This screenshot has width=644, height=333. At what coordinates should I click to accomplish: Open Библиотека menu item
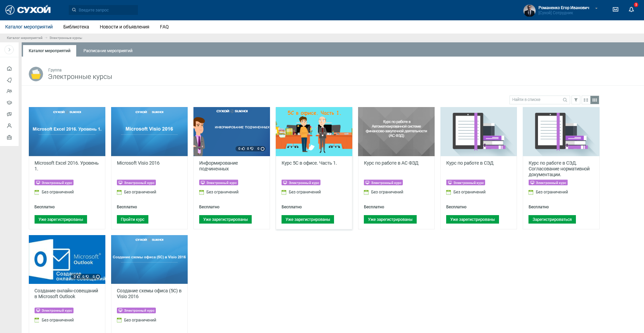[76, 27]
